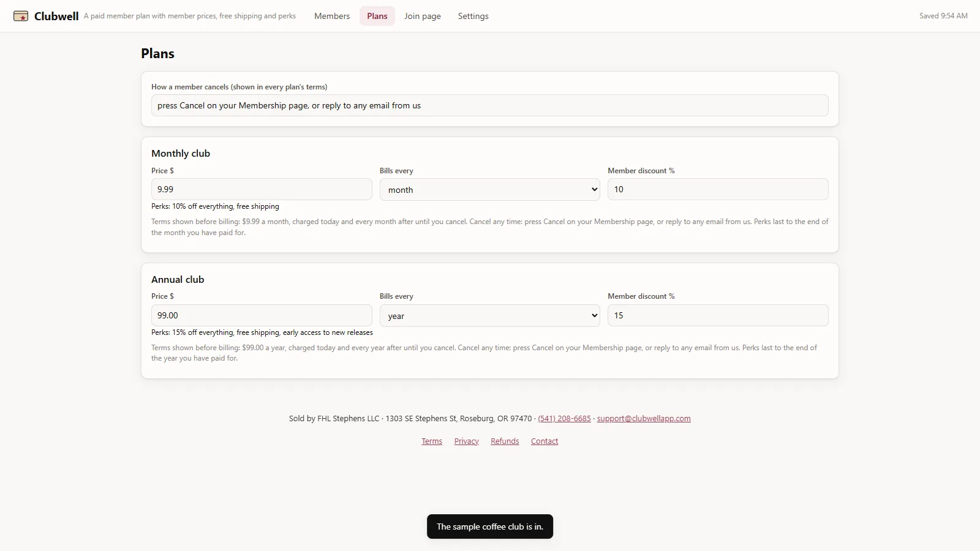Open the Contact footer link
The height and width of the screenshot is (551, 980).
[545, 441]
